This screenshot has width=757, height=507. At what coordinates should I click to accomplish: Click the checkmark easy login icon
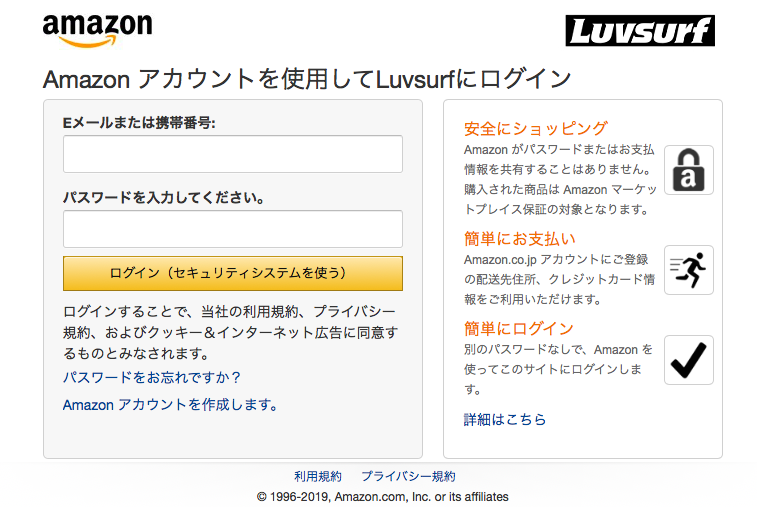coord(688,360)
